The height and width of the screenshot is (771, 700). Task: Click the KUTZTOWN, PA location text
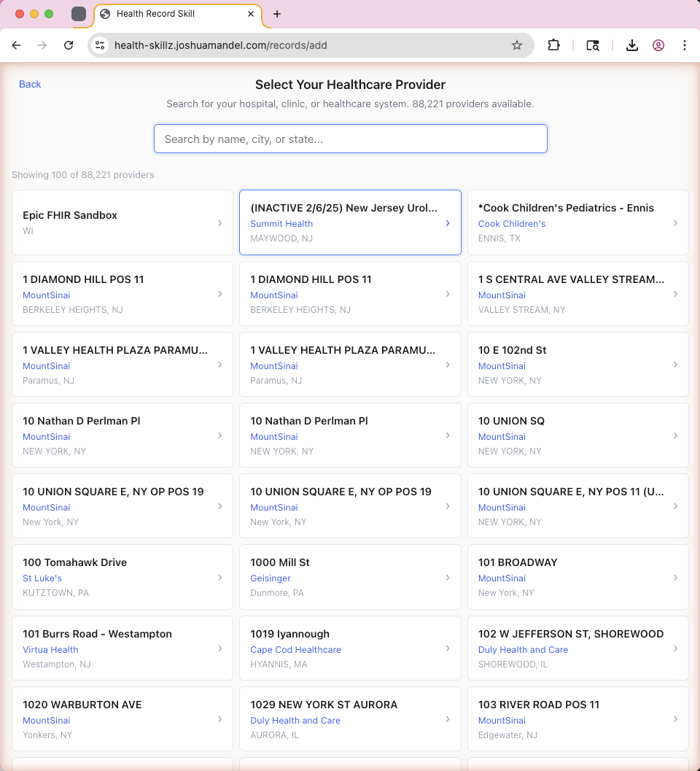[55, 592]
